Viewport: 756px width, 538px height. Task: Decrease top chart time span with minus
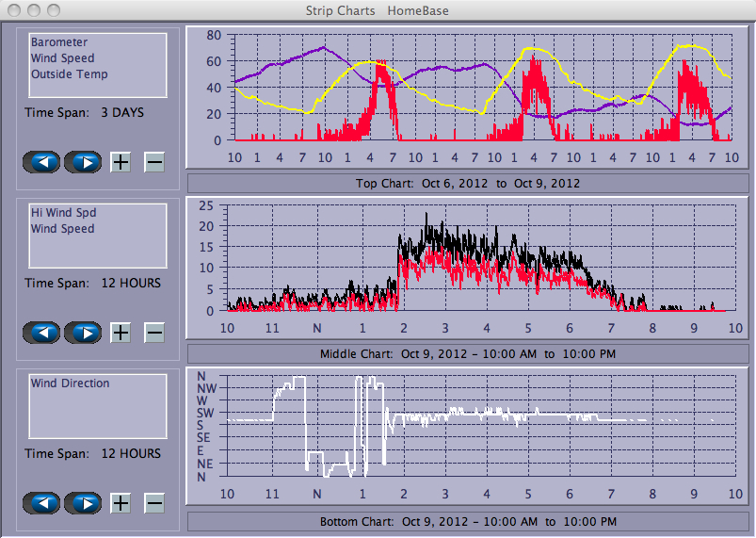point(154,162)
